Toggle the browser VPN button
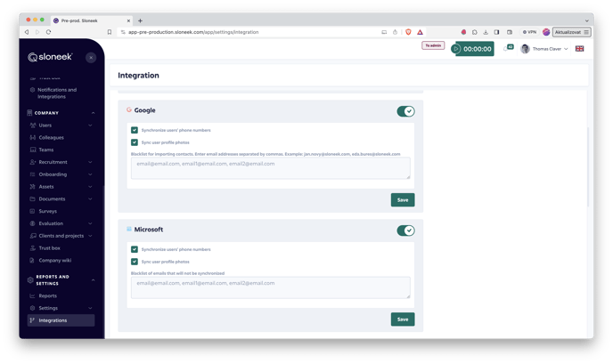Image resolution: width=613 pixels, height=364 pixels. (530, 32)
